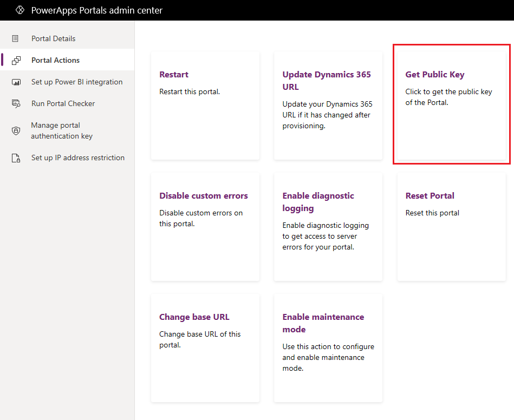
Task: Click the authentication key shield icon
Action: point(16,131)
